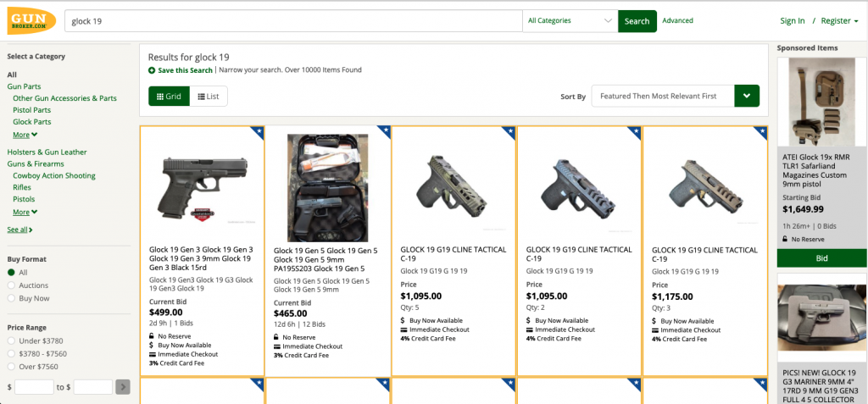The width and height of the screenshot is (868, 404).
Task: Select the All buy format option
Action: click(x=11, y=272)
